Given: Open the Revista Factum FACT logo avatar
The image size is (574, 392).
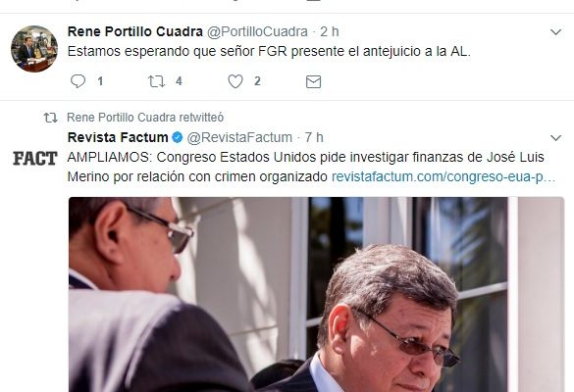Looking at the screenshot, I should 34,159.
